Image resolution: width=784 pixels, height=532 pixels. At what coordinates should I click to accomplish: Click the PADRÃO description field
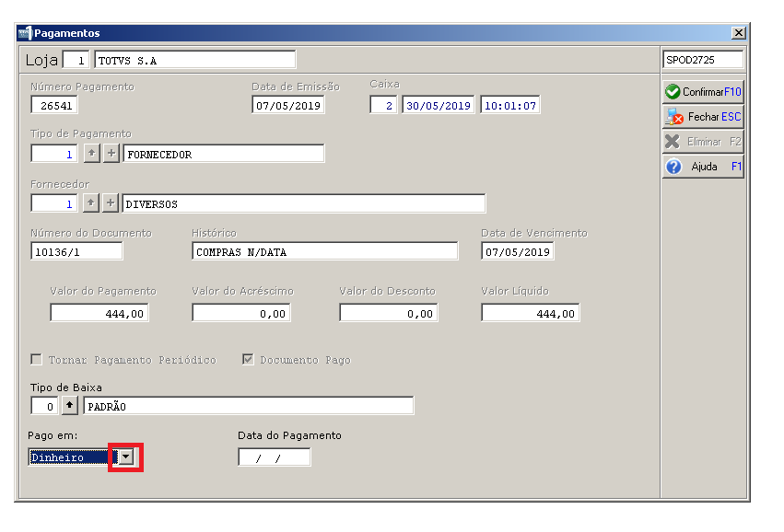(x=249, y=406)
